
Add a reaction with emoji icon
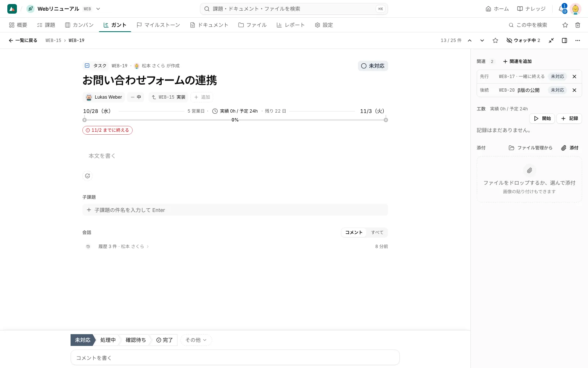click(x=87, y=176)
